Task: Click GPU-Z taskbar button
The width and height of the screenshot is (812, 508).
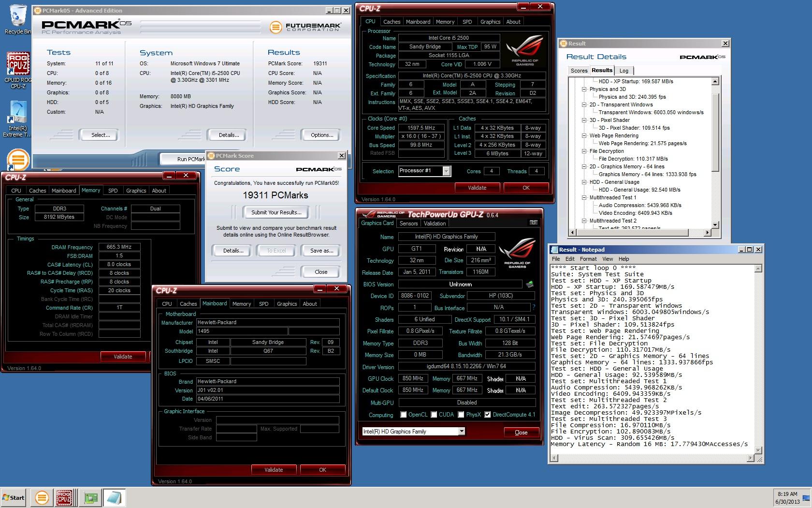Action: [x=91, y=497]
